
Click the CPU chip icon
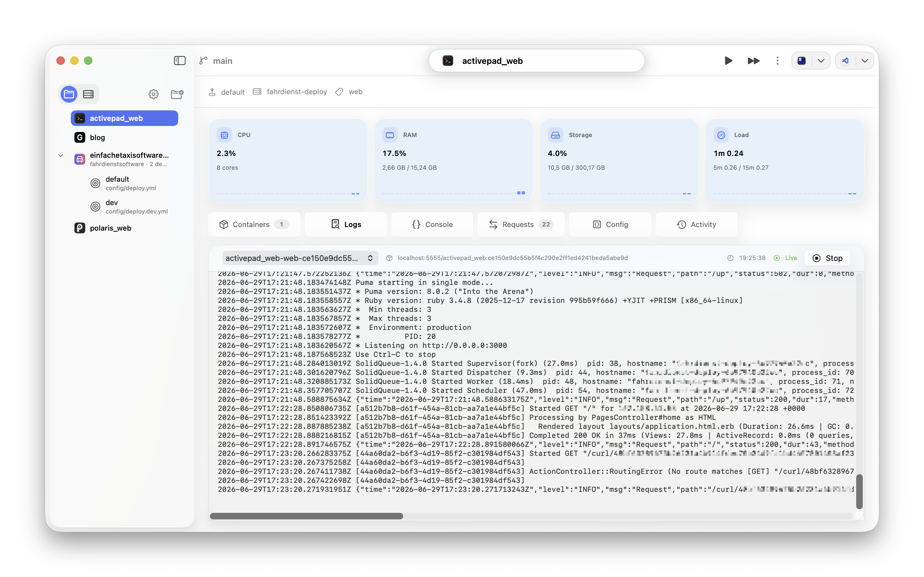click(x=224, y=135)
